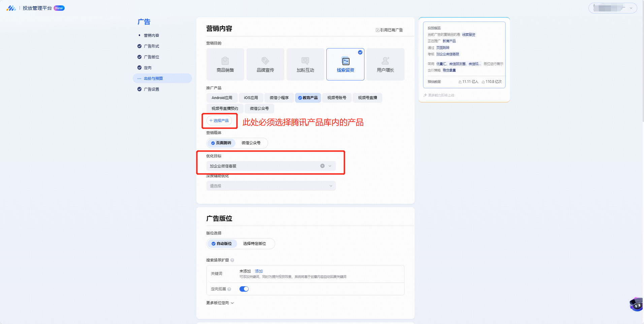Open the 深度辅助优化 请选择 dropdown
This screenshot has height=324, width=644.
(x=271, y=186)
